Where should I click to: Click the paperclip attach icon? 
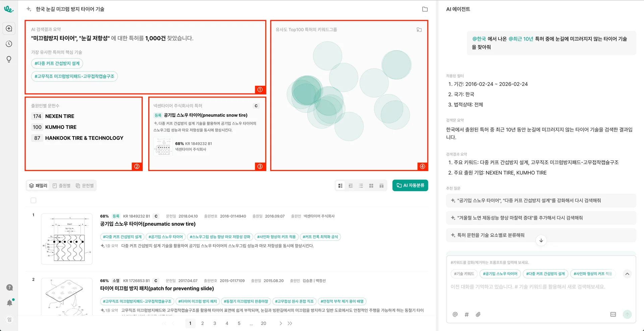(x=478, y=314)
